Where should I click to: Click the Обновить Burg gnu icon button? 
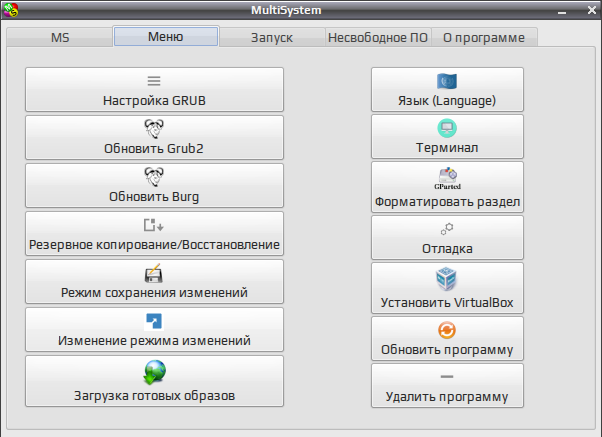154,177
